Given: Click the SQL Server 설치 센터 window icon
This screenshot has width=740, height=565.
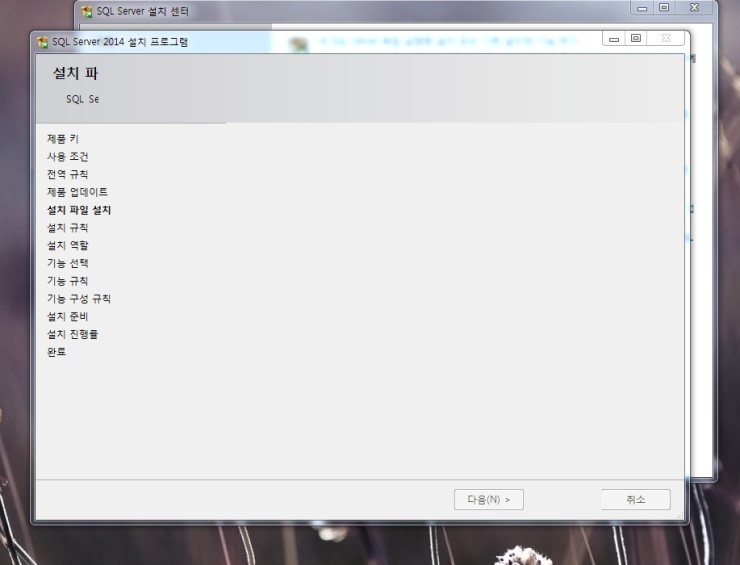Looking at the screenshot, I should 87,11.
